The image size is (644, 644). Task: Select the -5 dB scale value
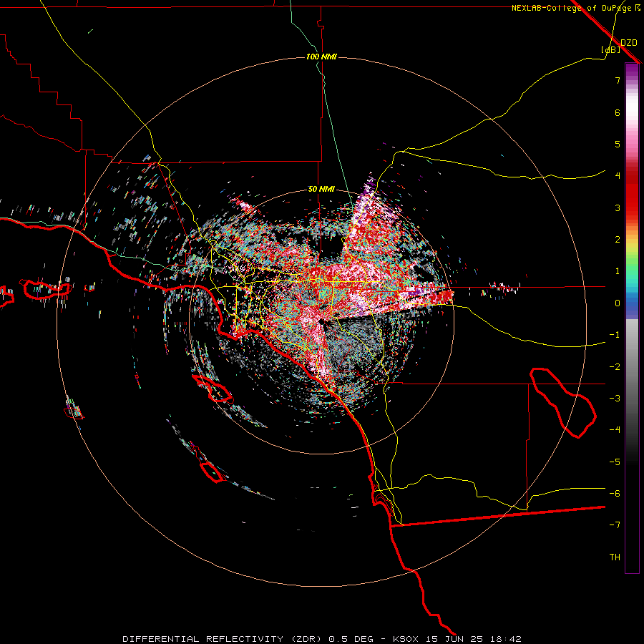[x=615, y=462]
